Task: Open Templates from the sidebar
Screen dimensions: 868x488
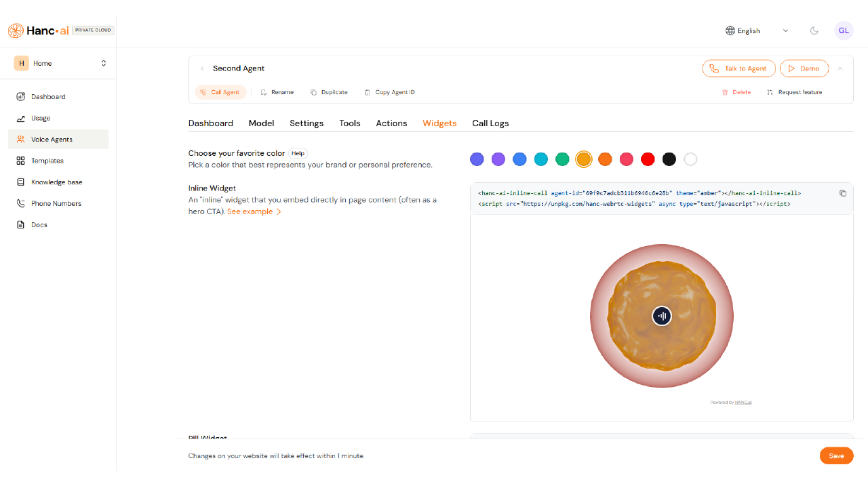Action: 58,161
